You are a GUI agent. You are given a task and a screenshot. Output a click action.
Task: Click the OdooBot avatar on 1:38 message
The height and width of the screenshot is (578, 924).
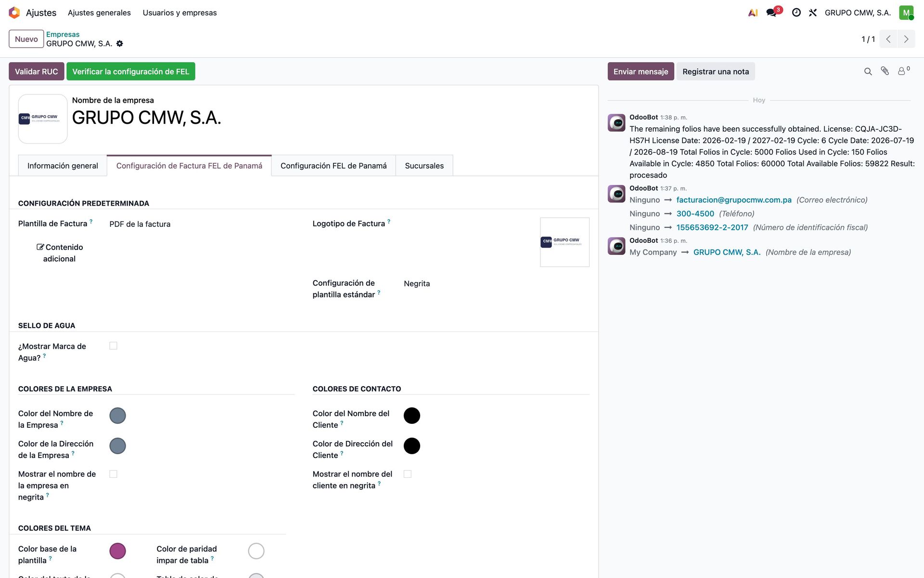[x=616, y=123]
